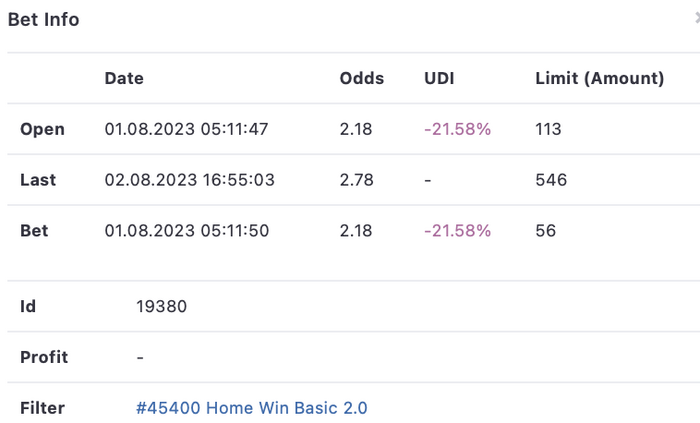Screen dimensions: 700x423
Task: Select the Open row label
Action: pos(42,129)
